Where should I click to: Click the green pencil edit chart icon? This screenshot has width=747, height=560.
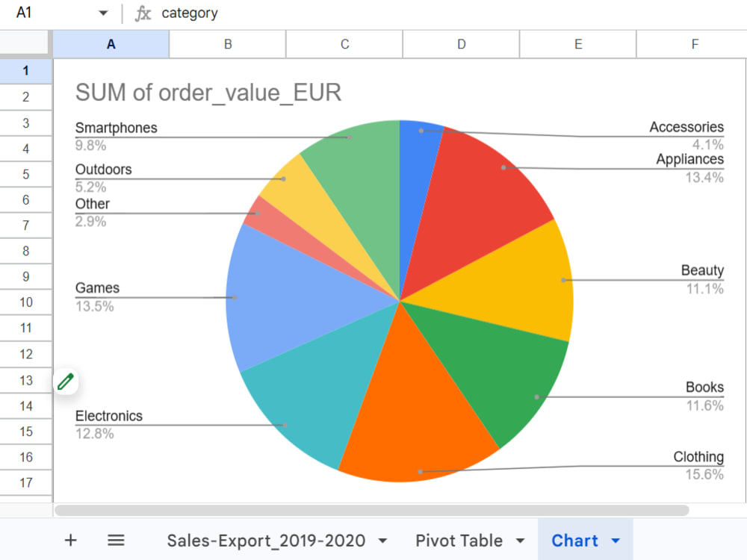(x=66, y=382)
